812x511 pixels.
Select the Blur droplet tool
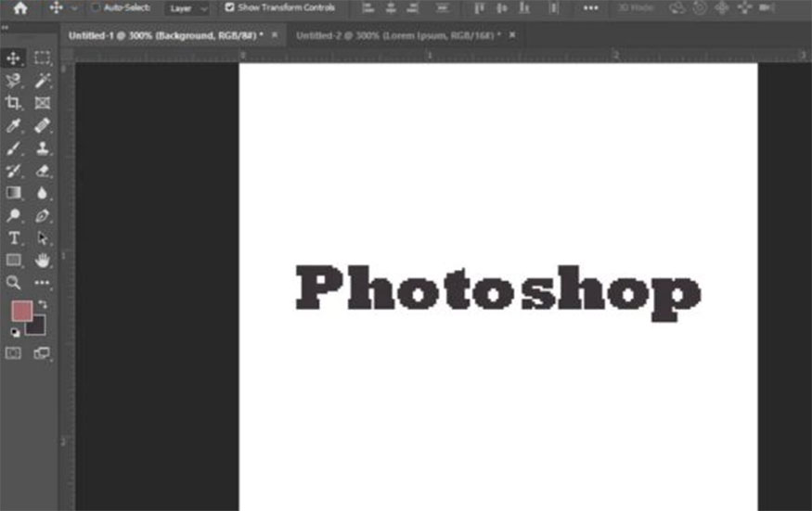[x=42, y=193]
